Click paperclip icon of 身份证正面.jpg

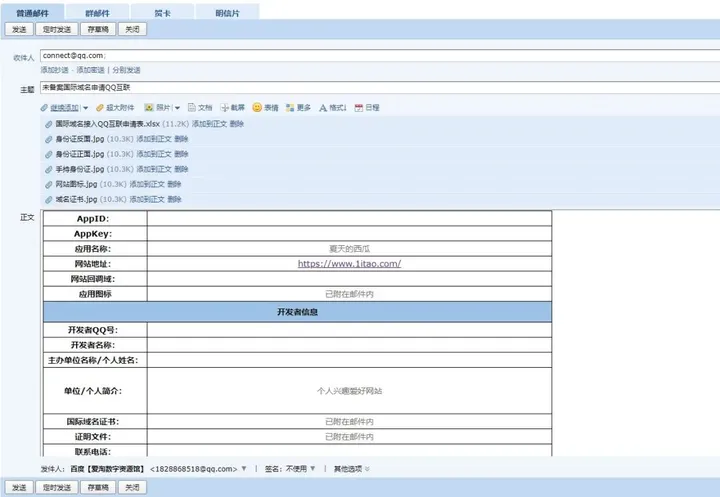49,154
